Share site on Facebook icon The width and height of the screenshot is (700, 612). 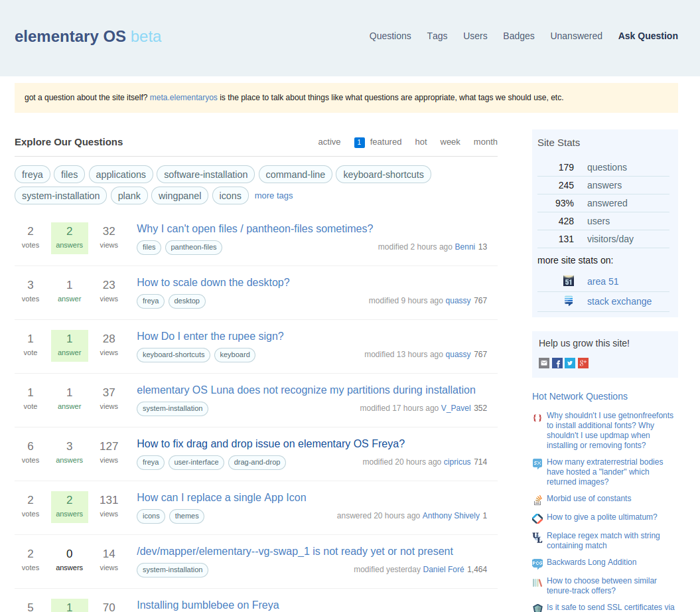pyautogui.click(x=557, y=363)
